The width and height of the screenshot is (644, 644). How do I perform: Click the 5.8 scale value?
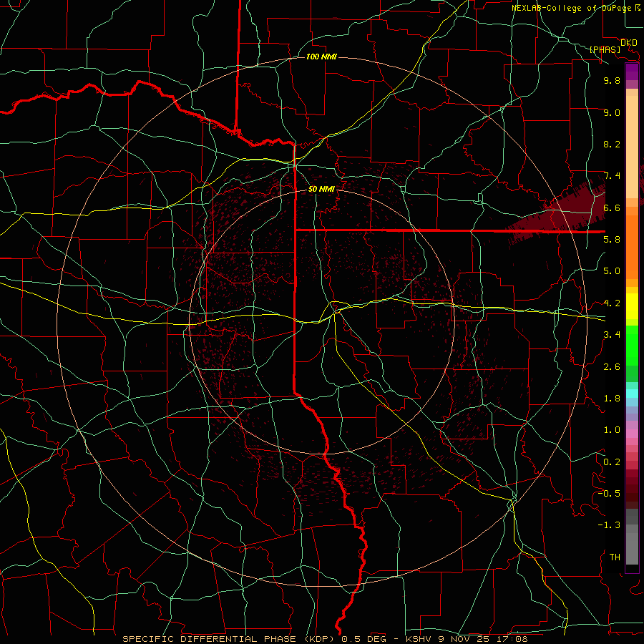612,240
